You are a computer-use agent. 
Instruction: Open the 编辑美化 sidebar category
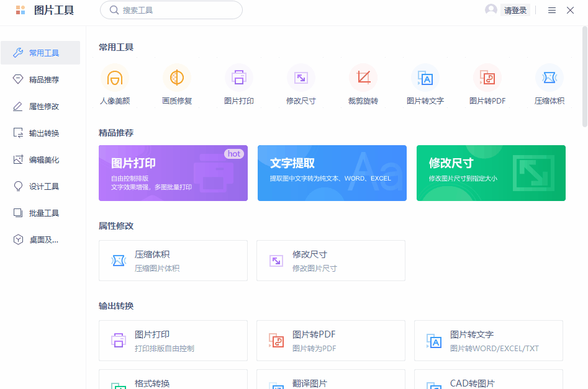[40, 159]
